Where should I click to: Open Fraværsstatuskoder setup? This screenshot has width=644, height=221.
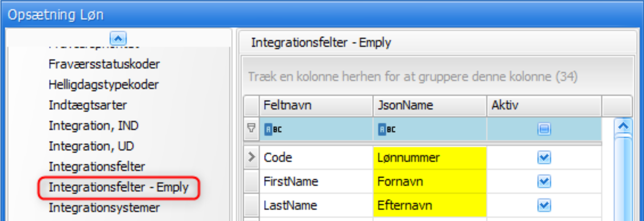(104, 64)
